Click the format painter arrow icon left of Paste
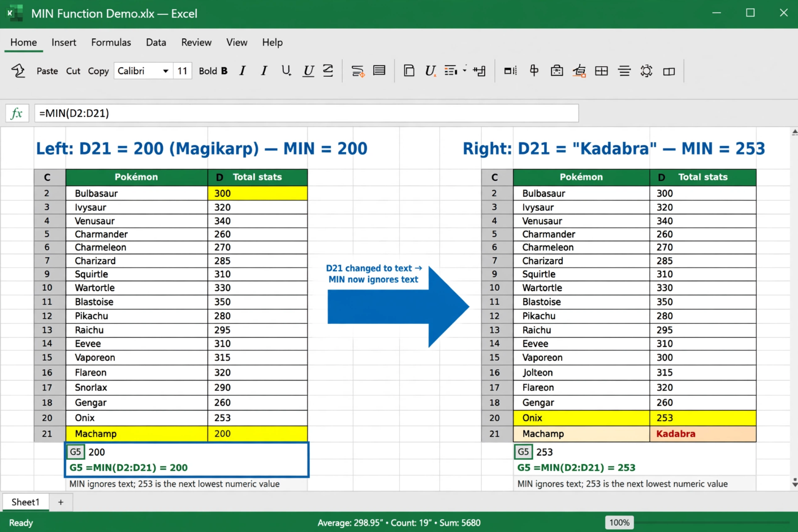Viewport: 798px width, 532px height. [x=18, y=71]
